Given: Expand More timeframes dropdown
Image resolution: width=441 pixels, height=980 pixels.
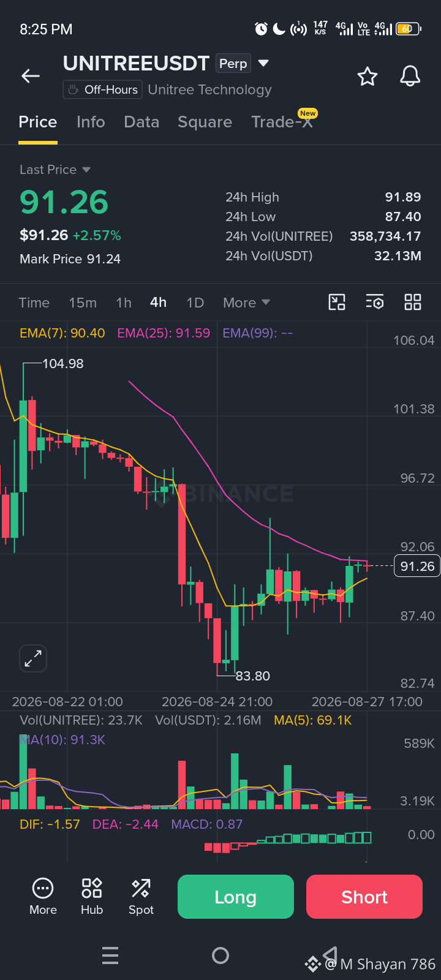Looking at the screenshot, I should (x=247, y=303).
